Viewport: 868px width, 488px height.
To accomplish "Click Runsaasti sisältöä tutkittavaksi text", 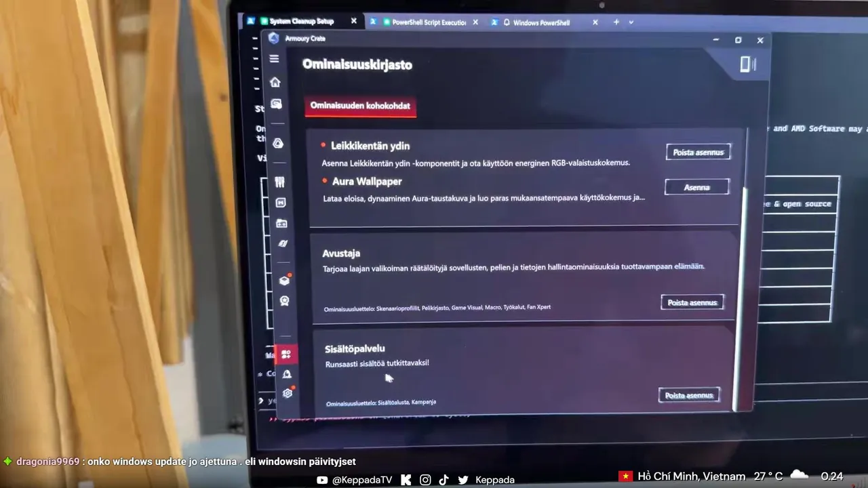I will click(377, 363).
